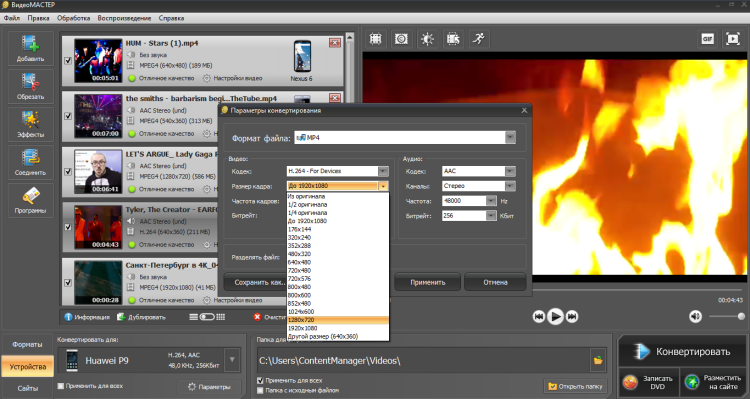The width and height of the screenshot is (750, 399).
Task: Click the Разместить на сайте button
Action: click(x=713, y=382)
